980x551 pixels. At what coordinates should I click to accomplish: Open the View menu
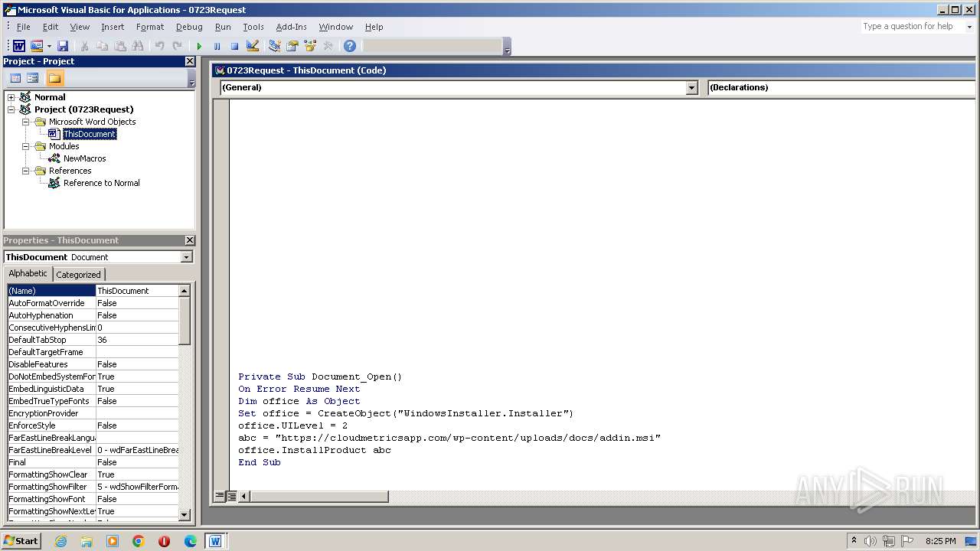coord(80,27)
